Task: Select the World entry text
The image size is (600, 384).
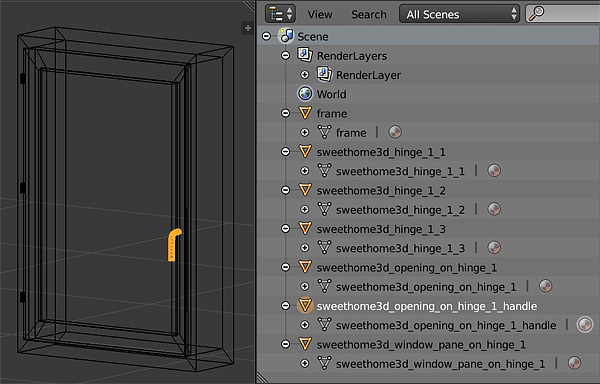Action: (331, 94)
